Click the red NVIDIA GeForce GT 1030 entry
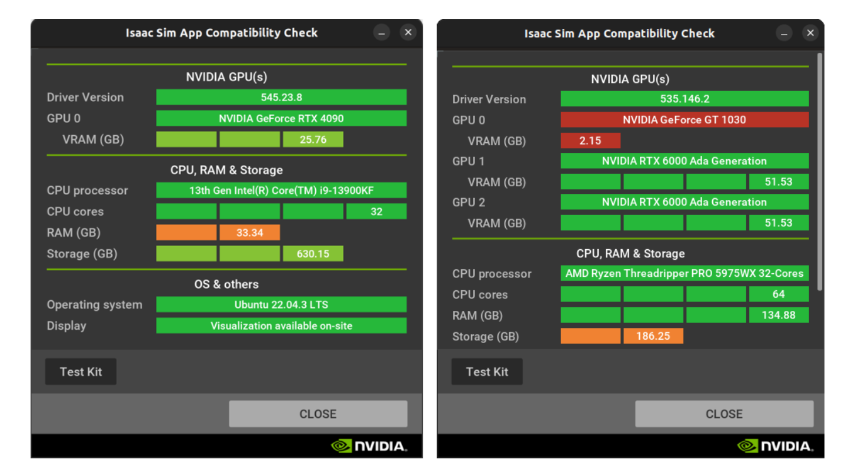868x466 pixels. click(x=685, y=119)
